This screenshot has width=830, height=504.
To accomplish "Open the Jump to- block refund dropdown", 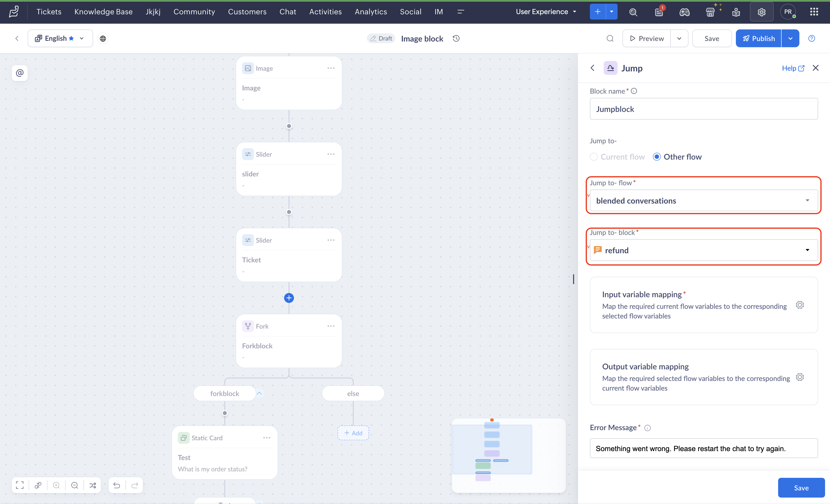I will click(x=704, y=250).
